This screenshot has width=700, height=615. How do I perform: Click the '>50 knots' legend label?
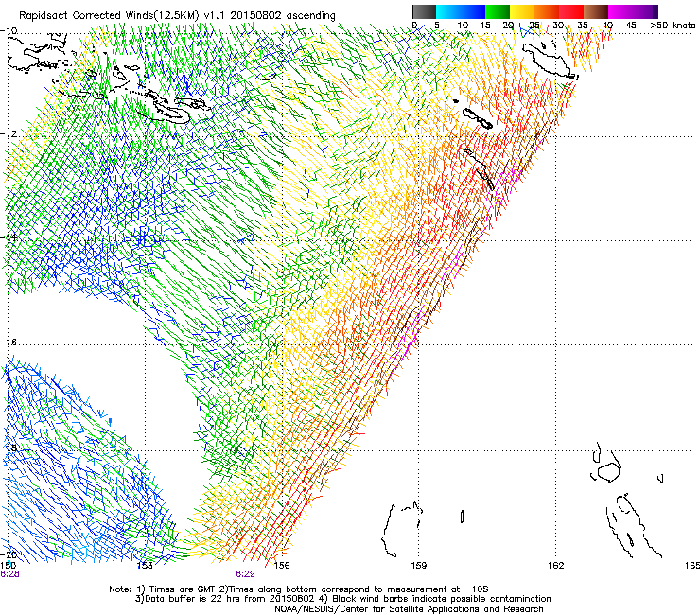click(x=673, y=26)
